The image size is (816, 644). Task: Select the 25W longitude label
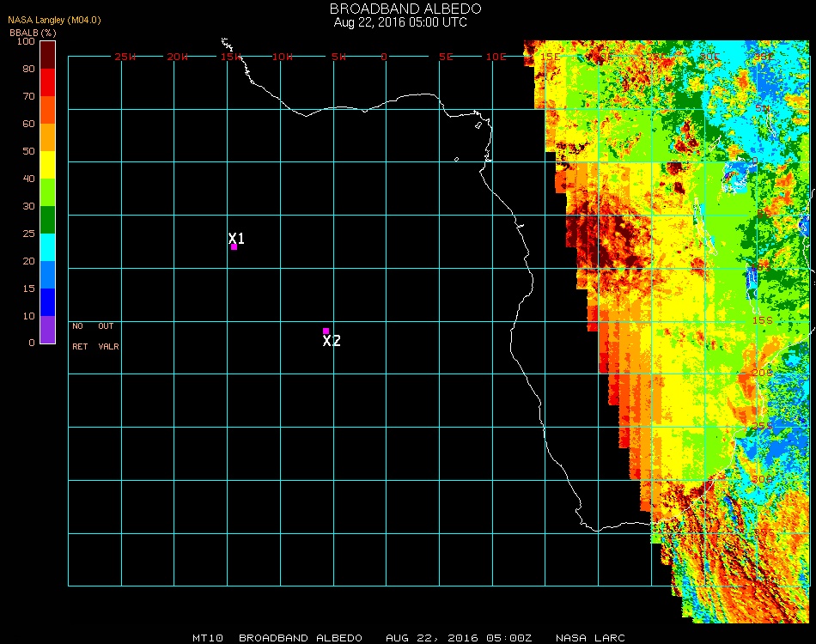tap(125, 57)
